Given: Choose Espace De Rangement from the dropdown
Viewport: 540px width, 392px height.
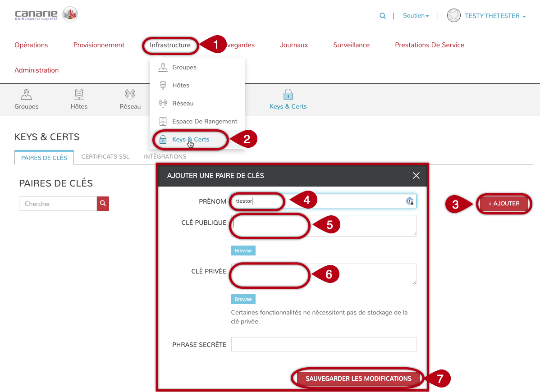Looking at the screenshot, I should [204, 121].
